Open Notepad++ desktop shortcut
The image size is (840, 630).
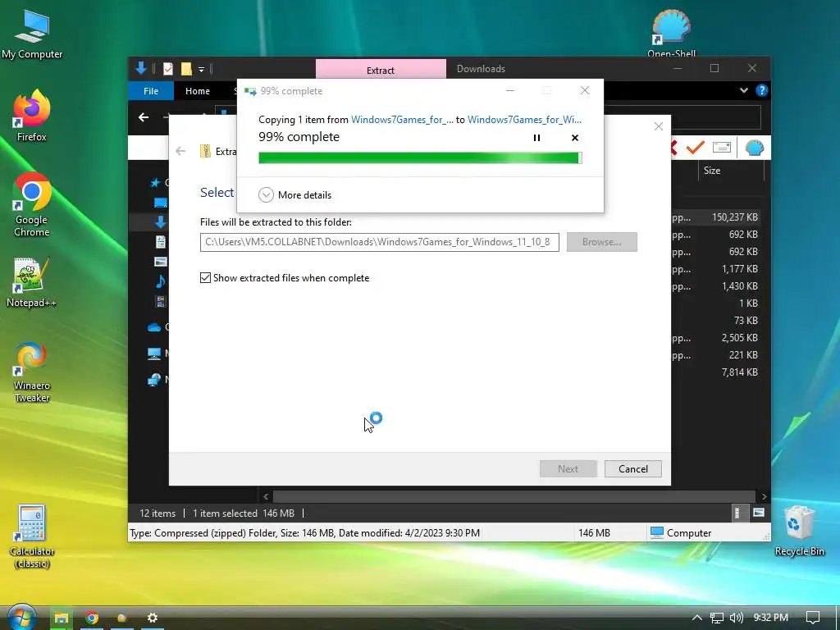[x=32, y=282]
